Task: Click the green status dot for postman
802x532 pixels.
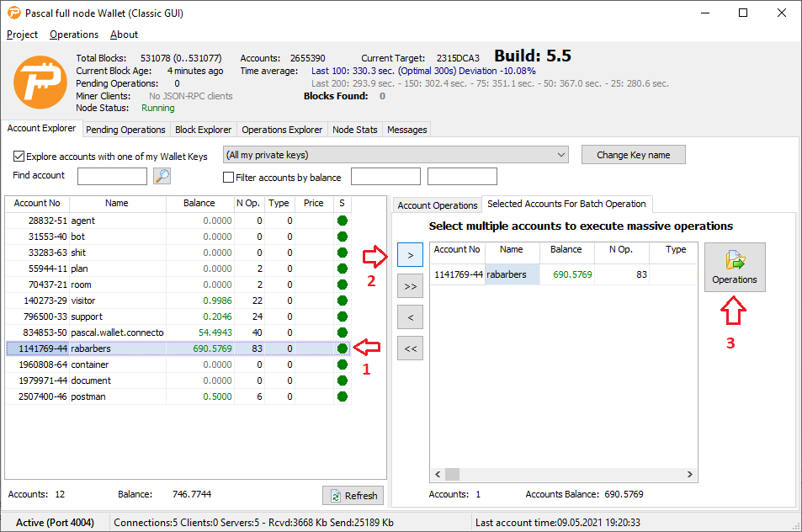Action: pos(343,396)
